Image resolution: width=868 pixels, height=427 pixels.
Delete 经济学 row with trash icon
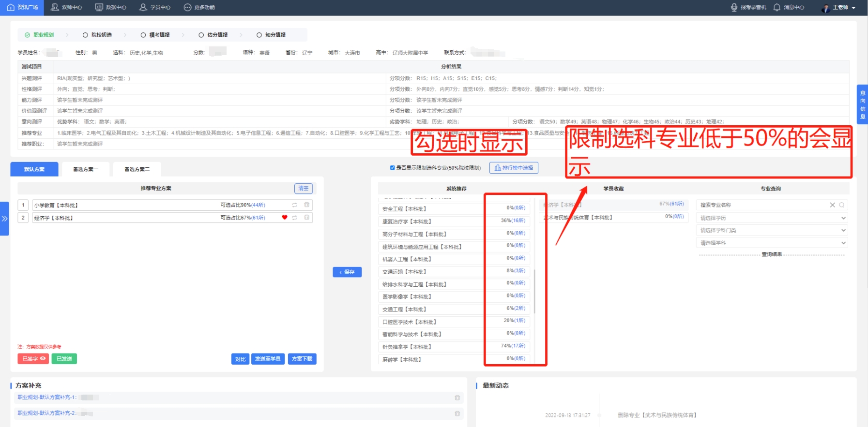click(x=306, y=218)
